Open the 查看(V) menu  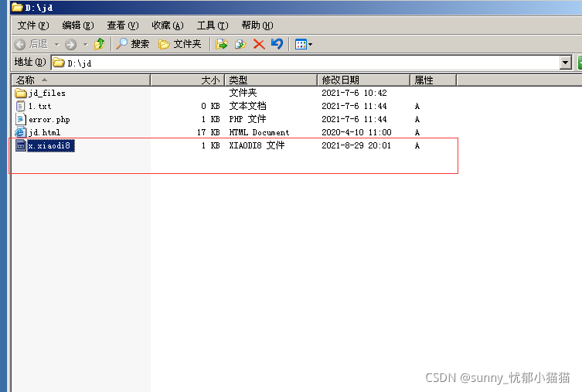pos(122,26)
